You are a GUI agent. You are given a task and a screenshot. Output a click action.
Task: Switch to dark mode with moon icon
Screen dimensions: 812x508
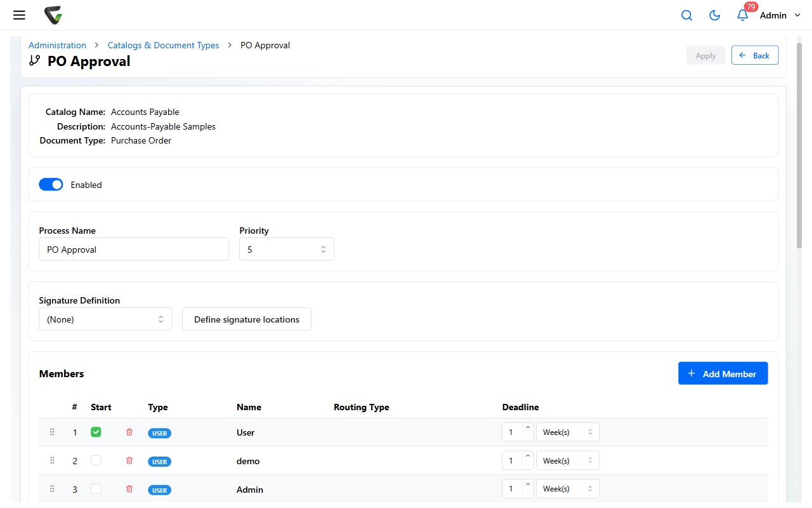(714, 15)
